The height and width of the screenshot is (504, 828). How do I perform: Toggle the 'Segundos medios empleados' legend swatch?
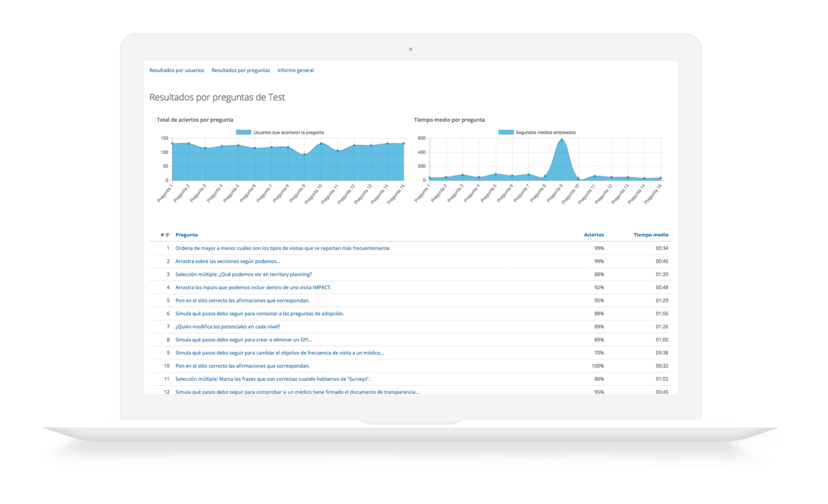point(506,132)
